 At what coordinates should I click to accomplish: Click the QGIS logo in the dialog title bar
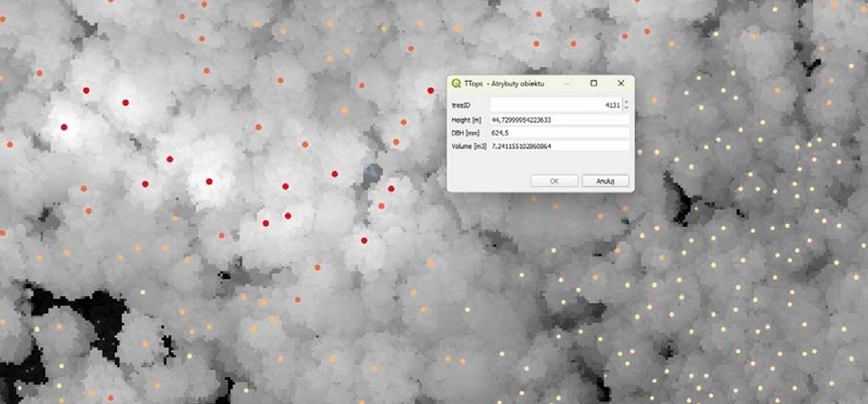coord(457,83)
